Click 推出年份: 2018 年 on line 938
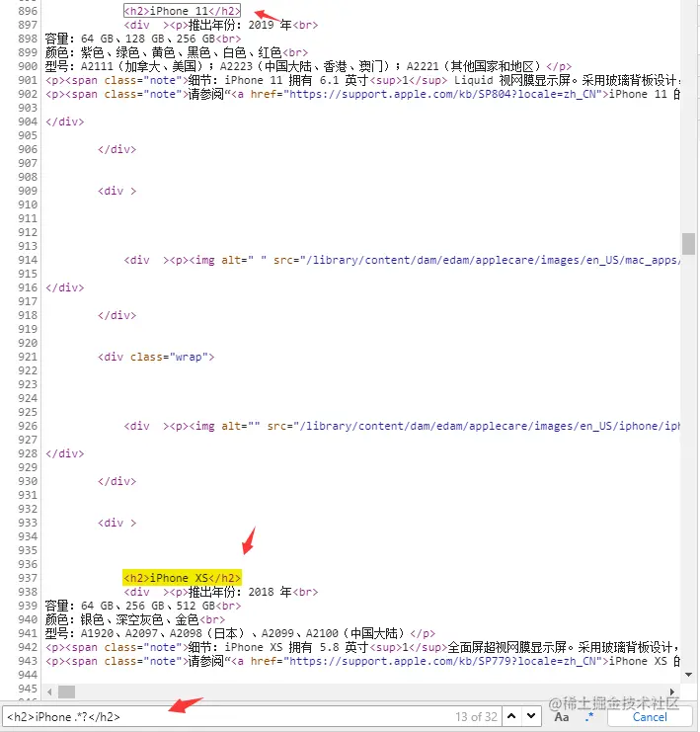The width and height of the screenshot is (700, 732). 240,592
